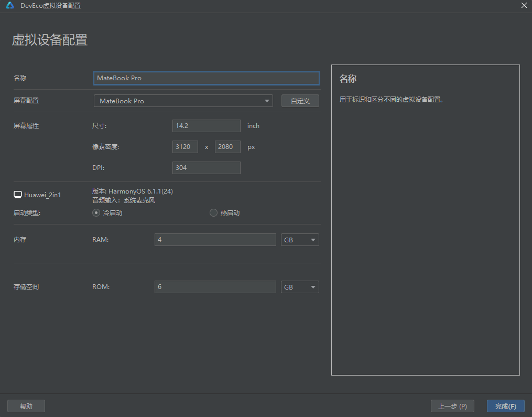This screenshot has height=417, width=532.
Task: Click the 完成(F) finish button
Action: point(506,406)
